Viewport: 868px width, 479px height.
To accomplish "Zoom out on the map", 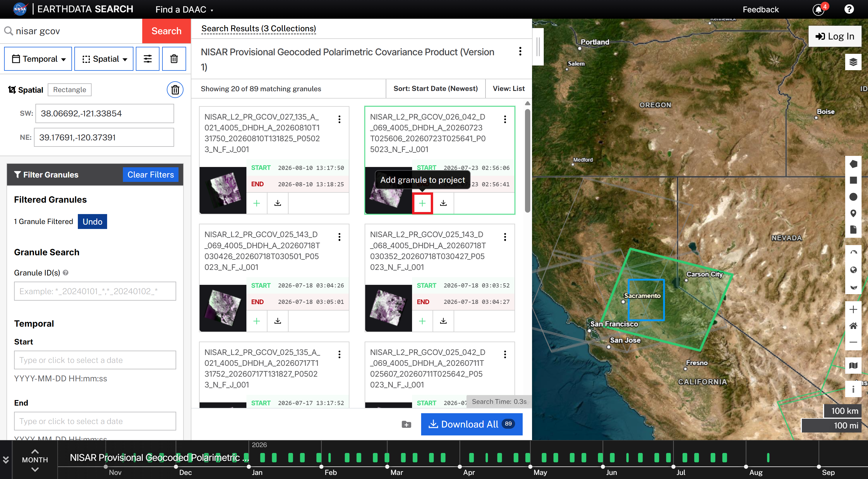I will pyautogui.click(x=853, y=343).
